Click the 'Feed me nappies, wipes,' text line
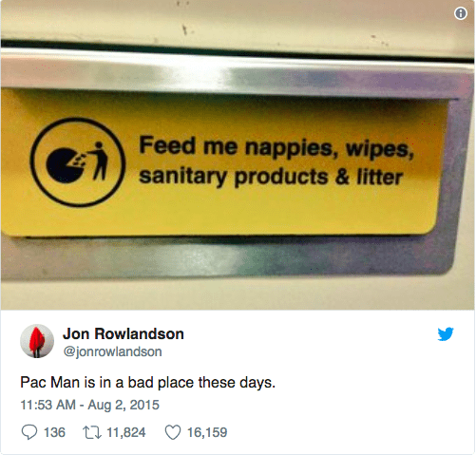This screenshot has width=476, height=455. (x=276, y=147)
